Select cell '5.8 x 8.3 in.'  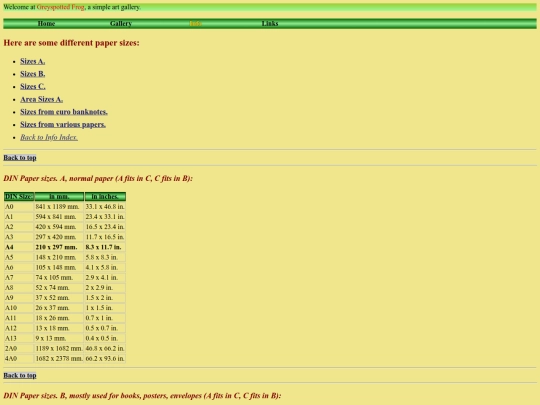pyautogui.click(x=105, y=257)
